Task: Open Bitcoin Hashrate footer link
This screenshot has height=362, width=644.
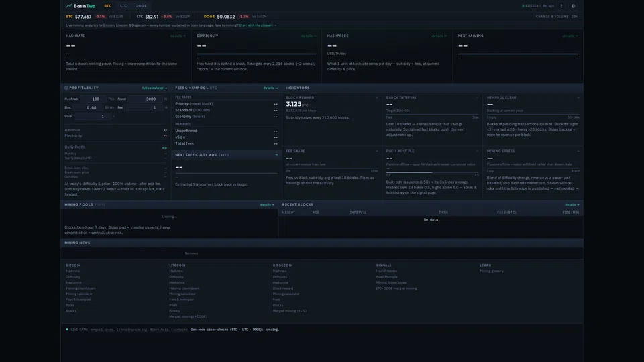Action: pos(72,271)
